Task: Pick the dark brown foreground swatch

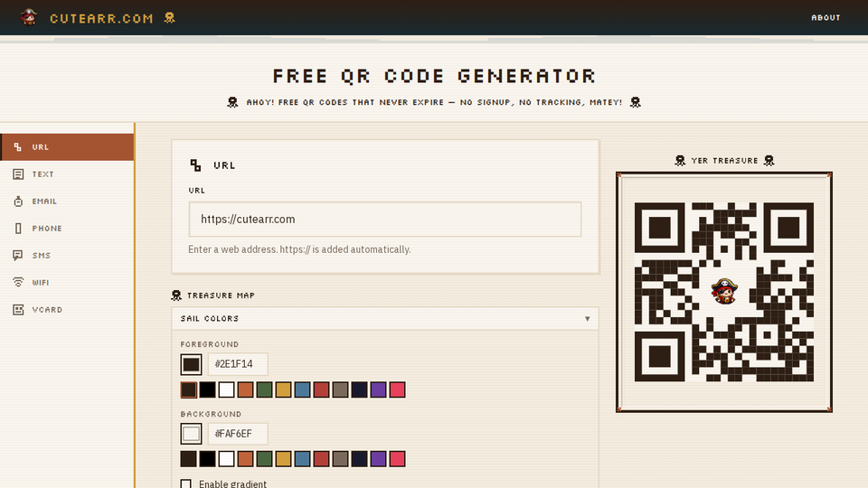Action: (189, 389)
